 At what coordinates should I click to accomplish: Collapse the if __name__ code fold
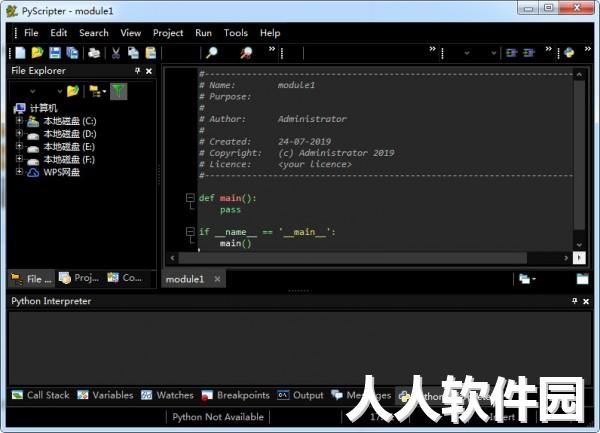point(190,231)
